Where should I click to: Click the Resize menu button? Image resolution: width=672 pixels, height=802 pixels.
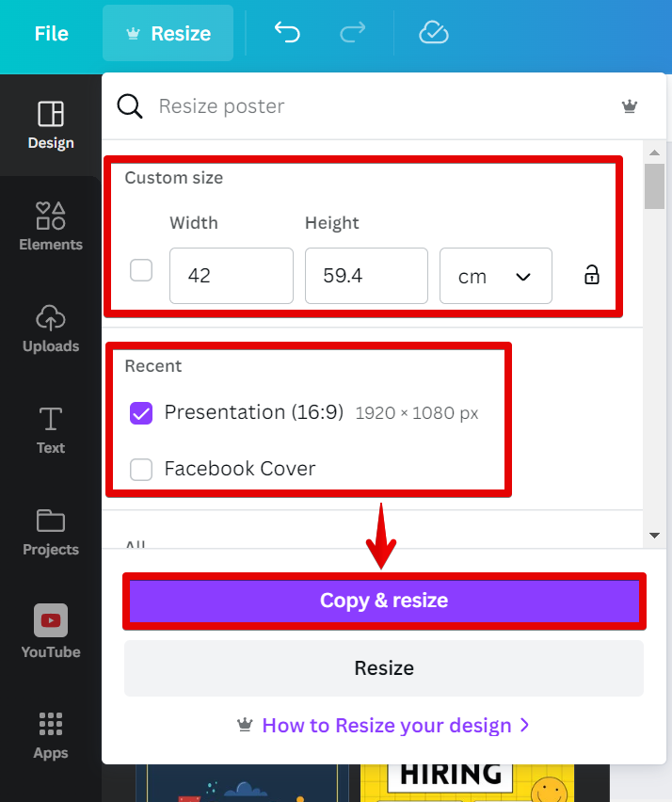pos(168,34)
